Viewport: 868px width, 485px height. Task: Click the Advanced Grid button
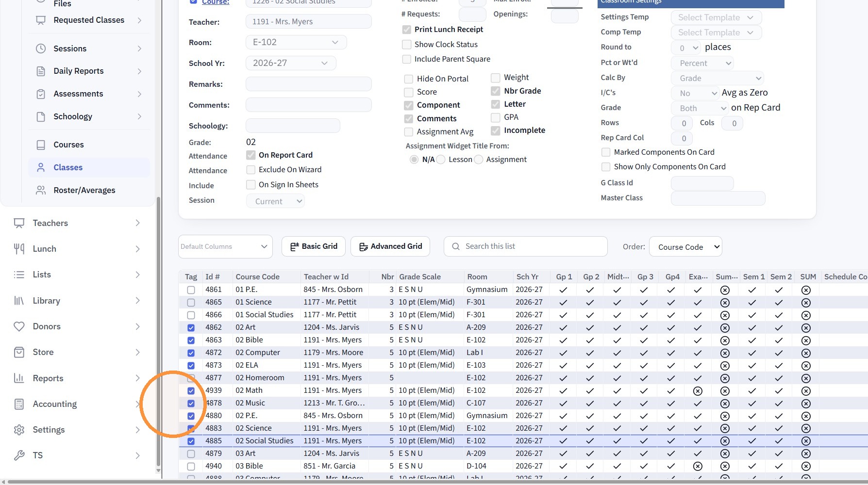click(390, 246)
